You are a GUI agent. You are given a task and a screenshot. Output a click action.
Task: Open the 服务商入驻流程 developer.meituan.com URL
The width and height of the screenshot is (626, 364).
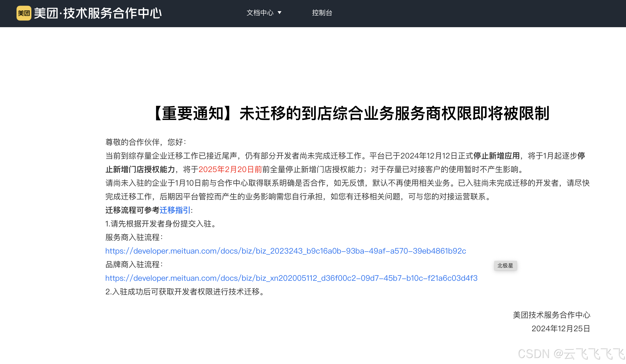pos(285,251)
